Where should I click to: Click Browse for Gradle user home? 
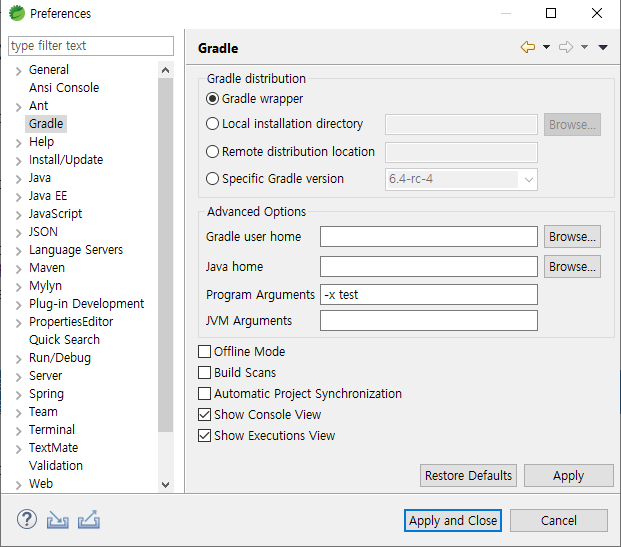coord(572,236)
